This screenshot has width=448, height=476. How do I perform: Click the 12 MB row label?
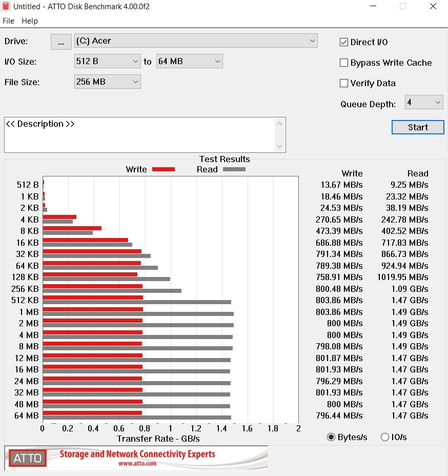pyautogui.click(x=27, y=358)
